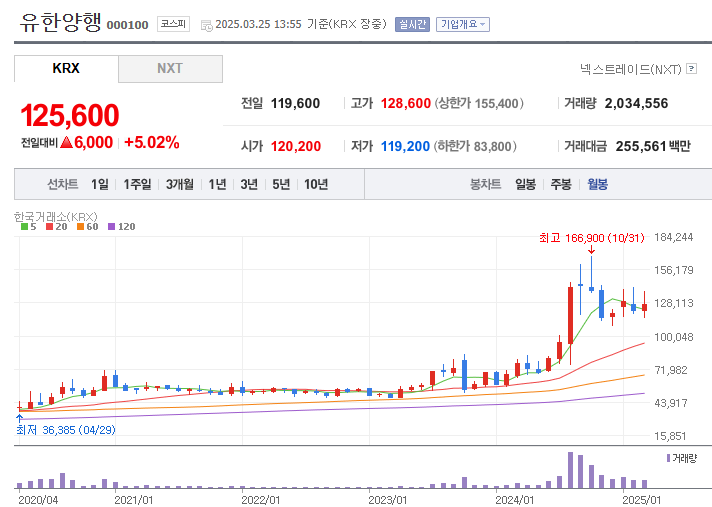Select the 1년 line chart period
Viewport: 712px width, 507px height.
217,184
